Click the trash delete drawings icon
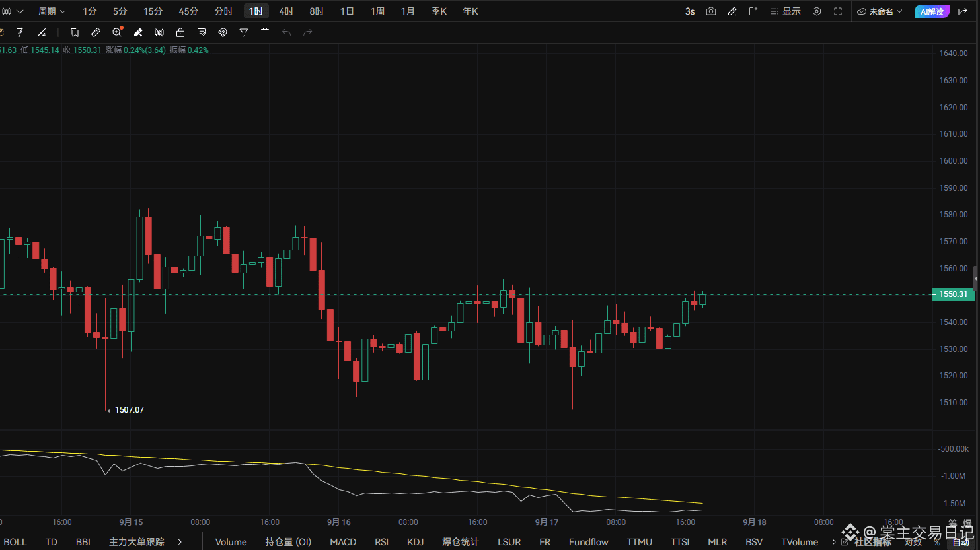The image size is (980, 550). 265,32
